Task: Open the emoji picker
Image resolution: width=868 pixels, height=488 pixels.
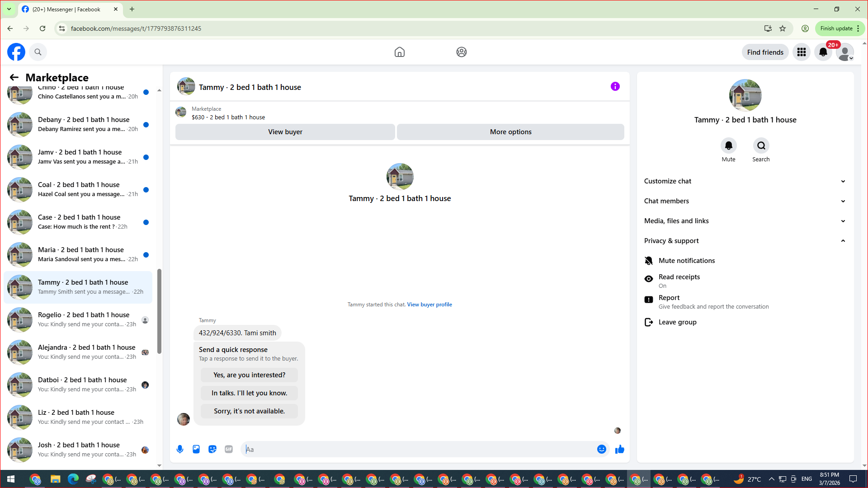Action: point(602,449)
